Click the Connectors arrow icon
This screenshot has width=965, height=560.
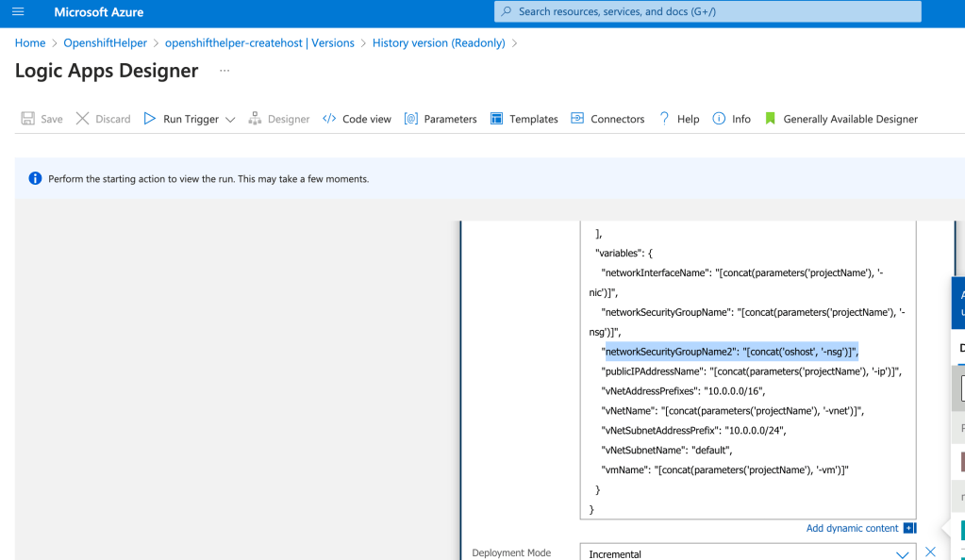pos(577,118)
